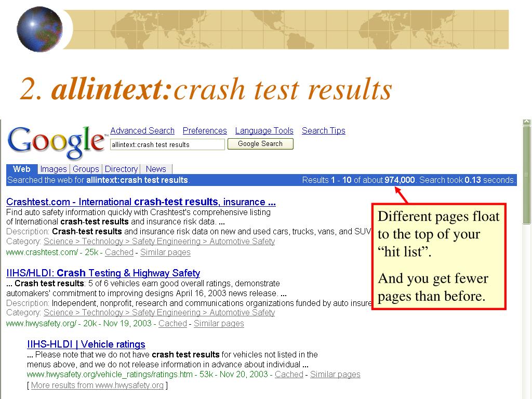Open Similar pages for www.crashtest.com
This screenshot has height=399, width=532.
tap(165, 252)
